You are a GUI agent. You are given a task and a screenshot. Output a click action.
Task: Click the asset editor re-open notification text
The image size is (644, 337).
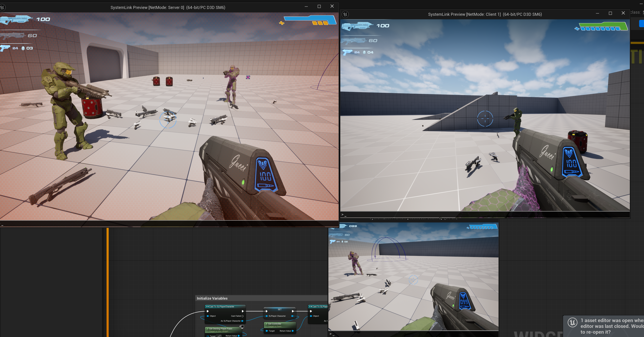coord(612,326)
